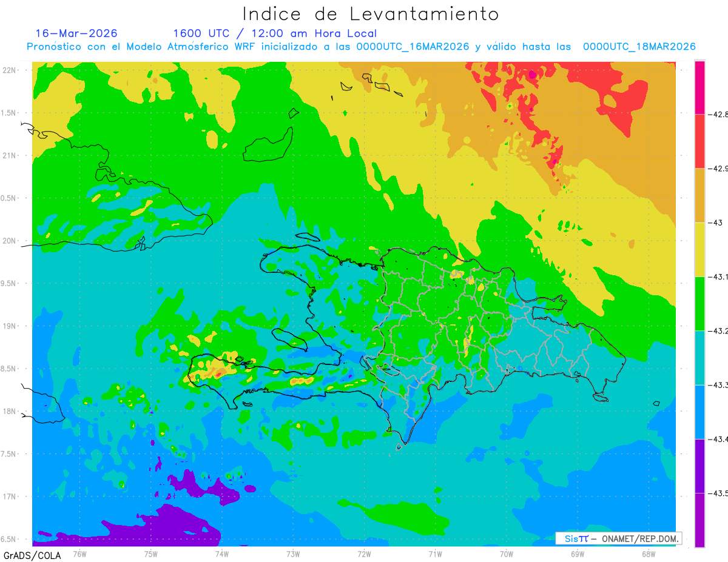Viewport: 728px width, 562px height.
Task: Click the '71W' longitude label
Action: click(435, 554)
